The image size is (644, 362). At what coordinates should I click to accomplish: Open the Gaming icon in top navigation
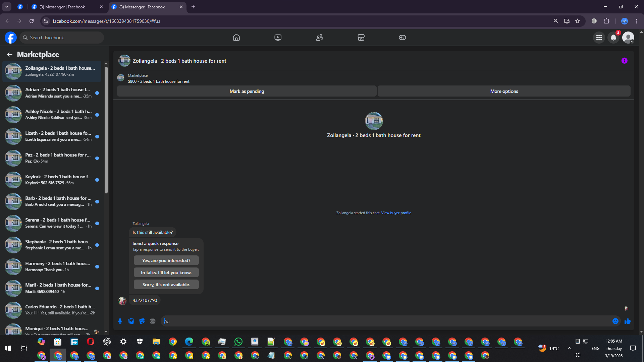[x=402, y=38]
